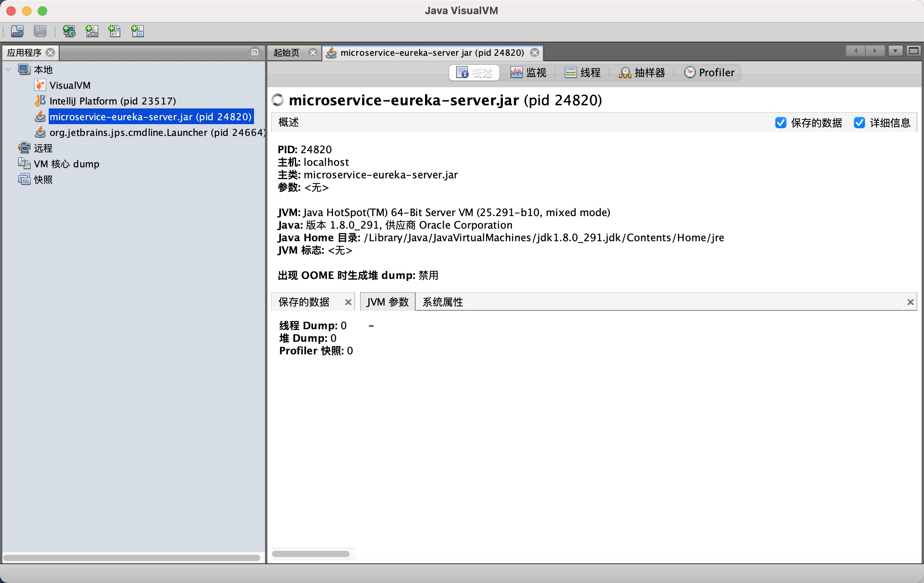Switch to the 监视 tab
924x583 pixels.
point(528,73)
